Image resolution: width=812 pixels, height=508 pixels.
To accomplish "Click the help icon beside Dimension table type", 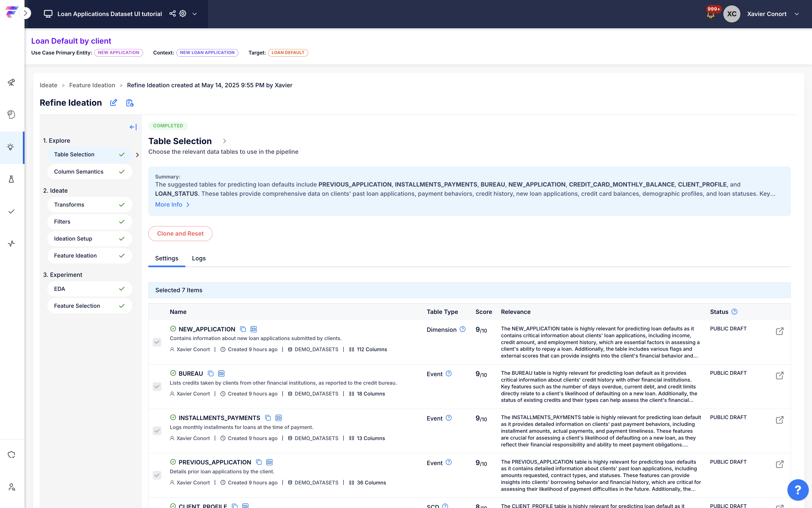I will pos(462,329).
